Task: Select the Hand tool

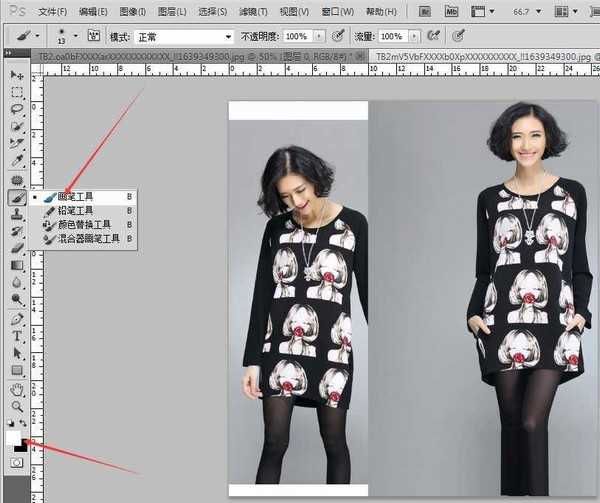Action: 17,388
